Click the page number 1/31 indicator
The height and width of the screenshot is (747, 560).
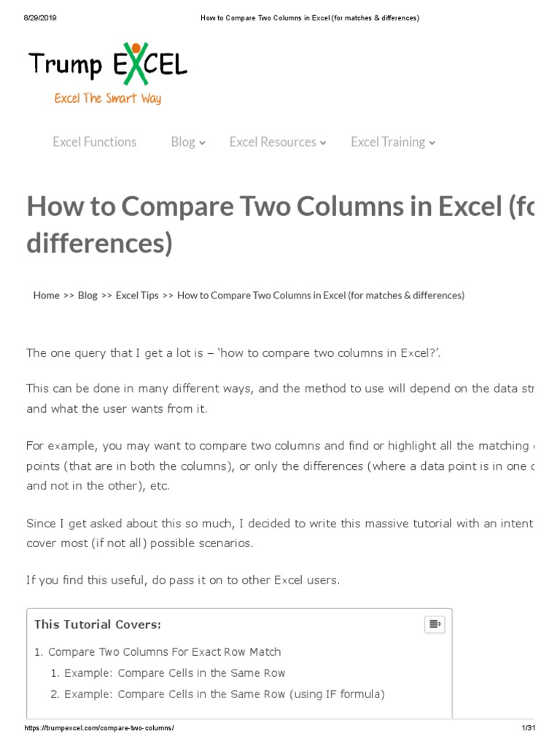528,728
